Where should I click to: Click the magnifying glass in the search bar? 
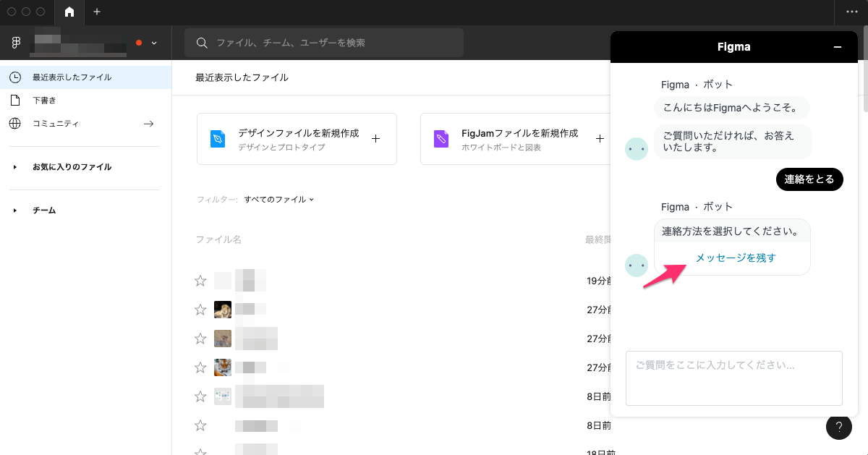(x=202, y=43)
